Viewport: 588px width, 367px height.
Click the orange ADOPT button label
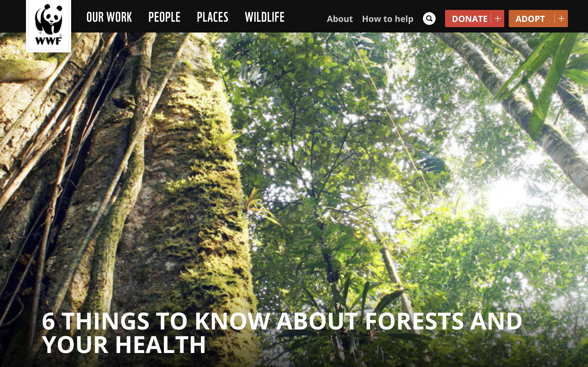click(530, 19)
